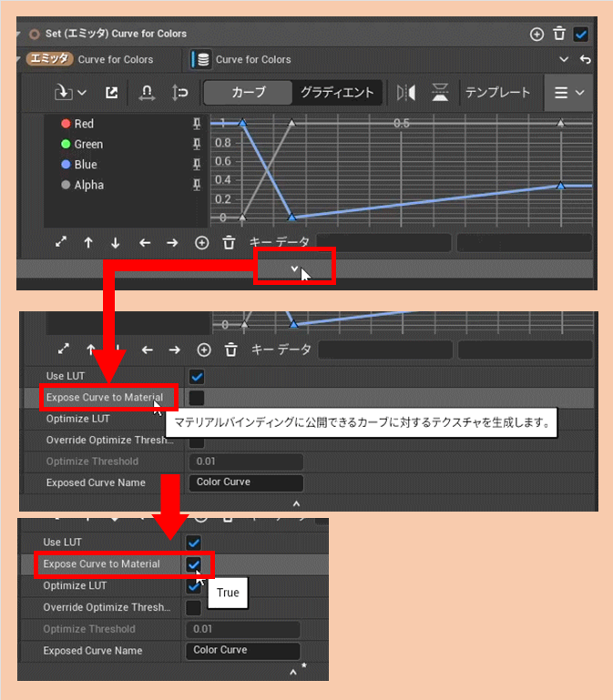Click the export curve arrow-box icon
The width and height of the screenshot is (613, 700).
tap(112, 93)
